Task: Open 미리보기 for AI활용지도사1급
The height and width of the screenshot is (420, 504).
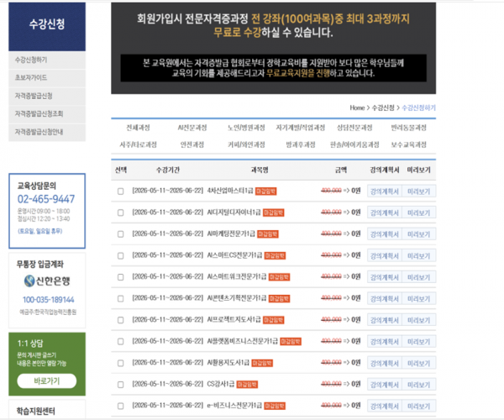Action: [419, 364]
